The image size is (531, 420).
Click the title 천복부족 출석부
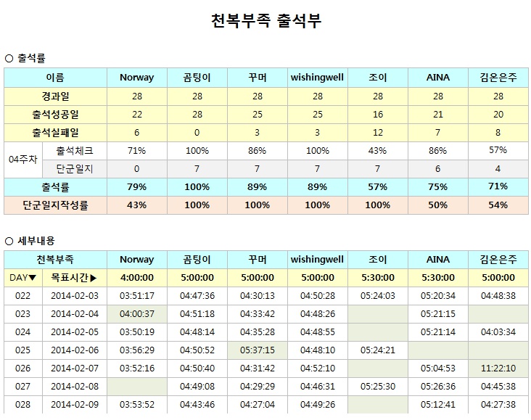point(265,21)
